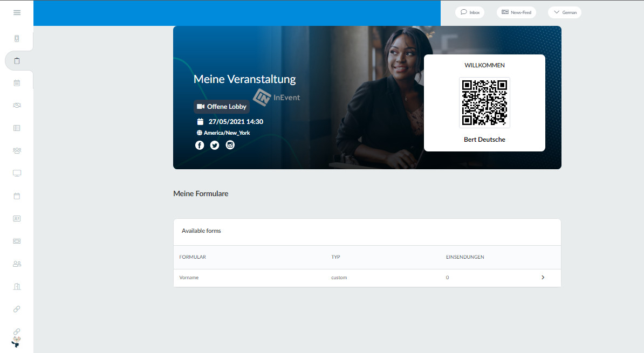The image size is (644, 353).
Task: Click the event date 27/05/2021 14:30
Action: [236, 121]
